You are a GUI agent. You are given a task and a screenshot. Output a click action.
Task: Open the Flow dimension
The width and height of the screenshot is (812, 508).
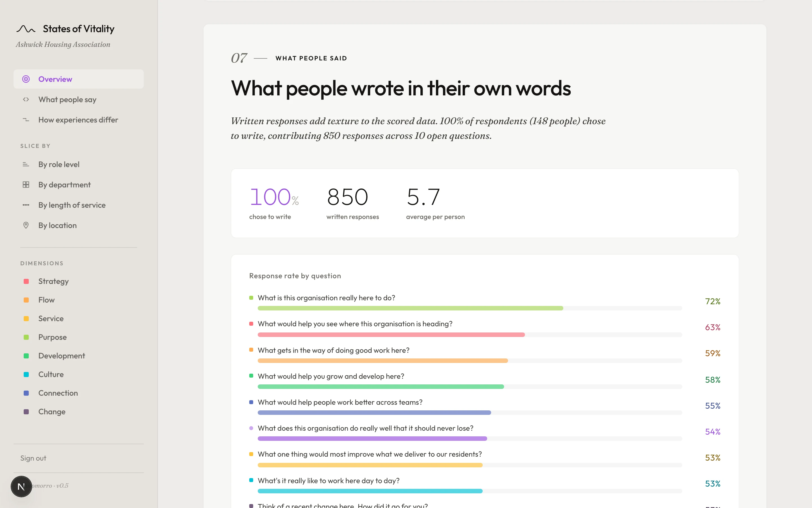pos(78,300)
